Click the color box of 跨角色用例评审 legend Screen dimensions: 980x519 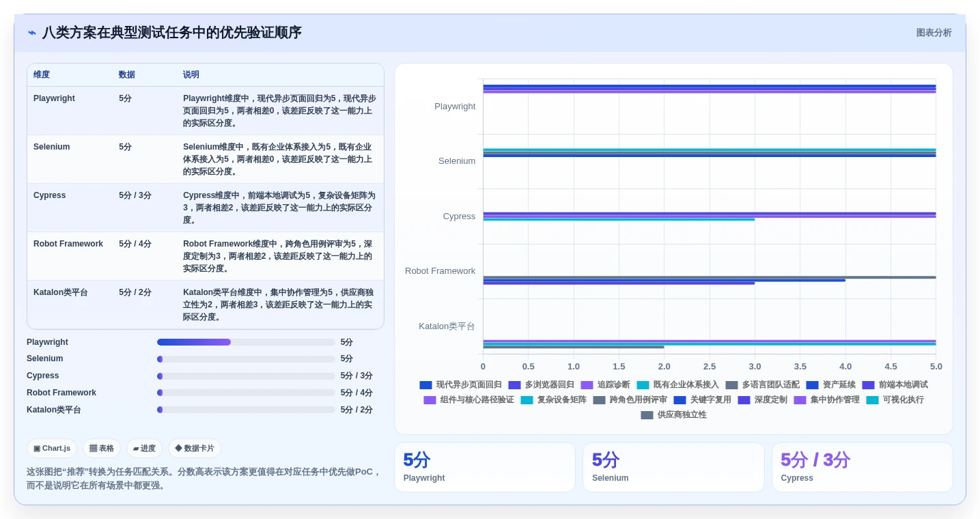pos(599,400)
